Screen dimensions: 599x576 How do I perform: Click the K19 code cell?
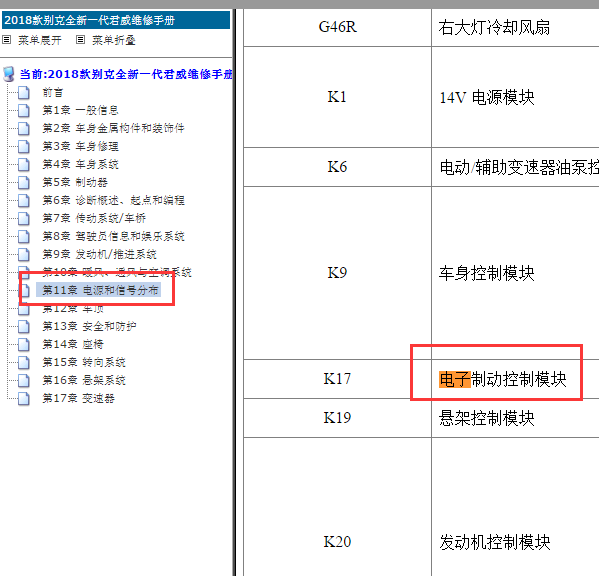point(337,418)
